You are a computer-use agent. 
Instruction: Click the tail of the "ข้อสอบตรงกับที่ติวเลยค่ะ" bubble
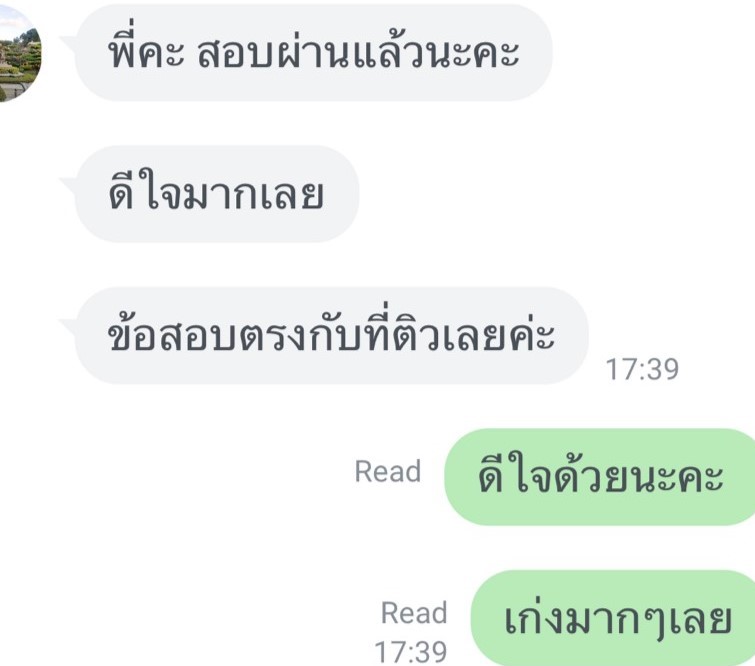[x=68, y=326]
